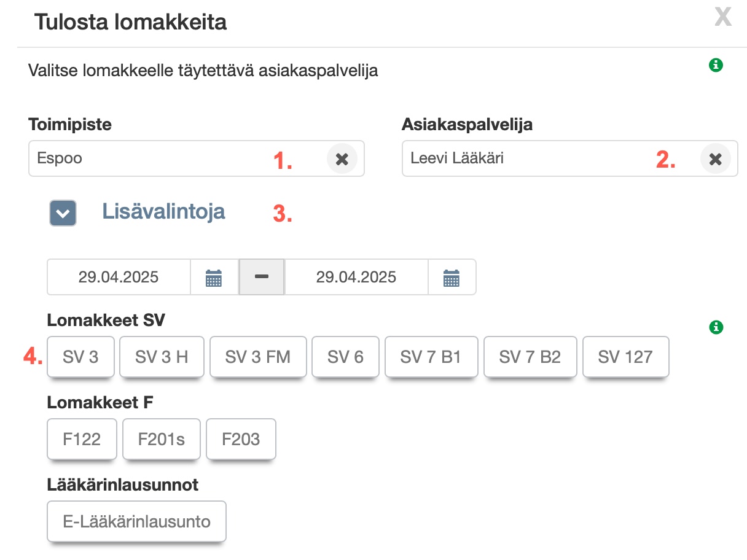Click the green info icon near header
The height and width of the screenshot is (560, 747).
[716, 64]
